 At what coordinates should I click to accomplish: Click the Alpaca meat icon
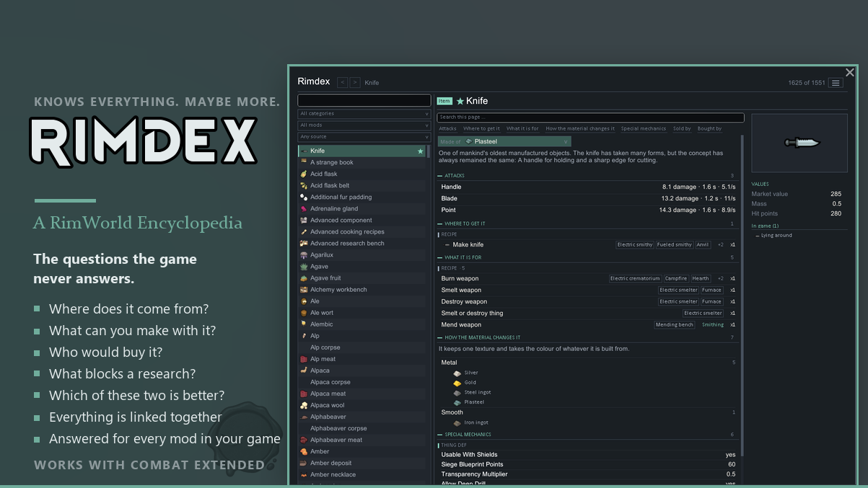pyautogui.click(x=304, y=393)
